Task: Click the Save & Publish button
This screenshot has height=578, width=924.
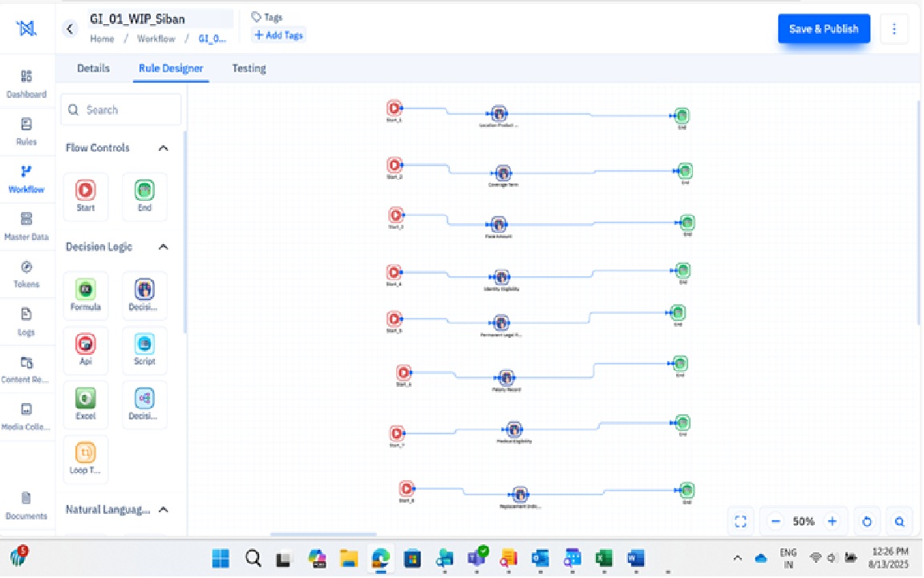Action: [x=824, y=29]
